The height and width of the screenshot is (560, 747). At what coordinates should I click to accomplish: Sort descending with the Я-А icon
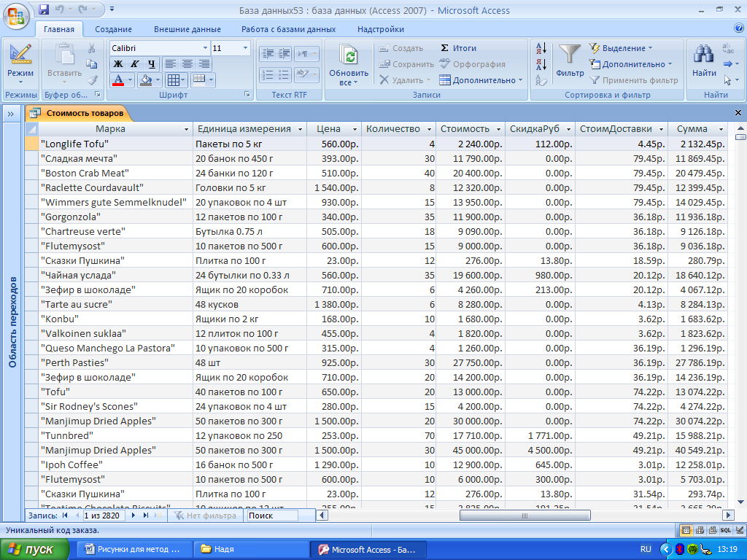coord(541,64)
